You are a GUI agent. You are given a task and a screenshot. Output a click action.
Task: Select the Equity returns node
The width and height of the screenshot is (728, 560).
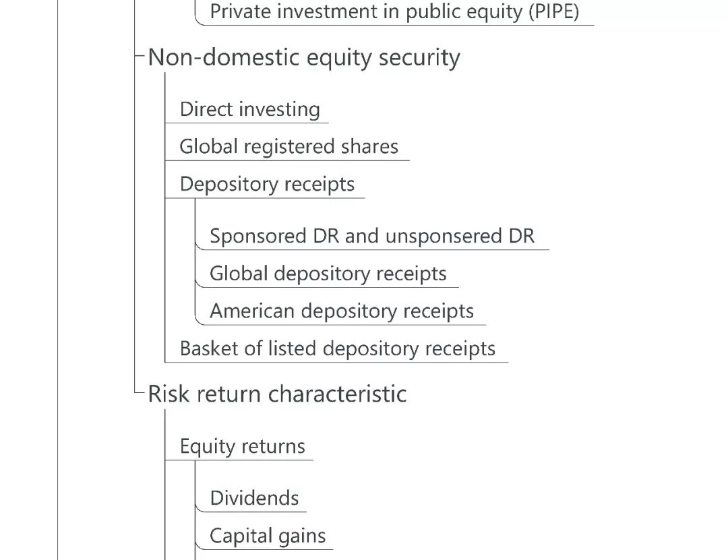click(x=242, y=446)
